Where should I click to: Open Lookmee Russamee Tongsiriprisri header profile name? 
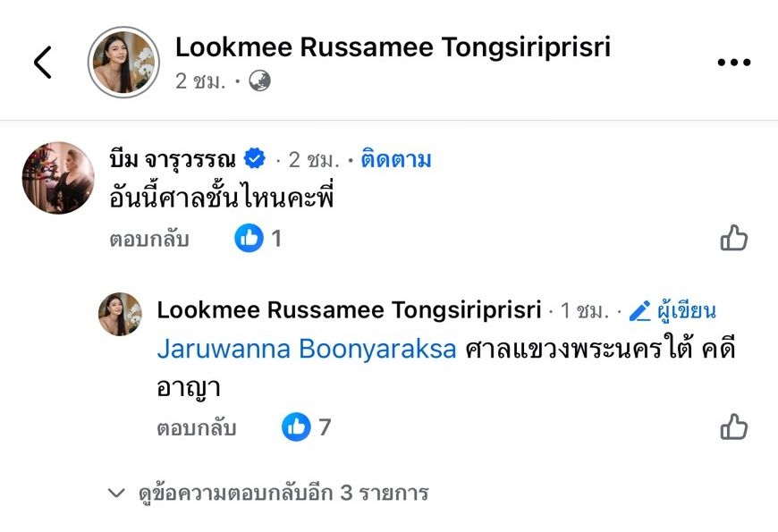tap(392, 46)
